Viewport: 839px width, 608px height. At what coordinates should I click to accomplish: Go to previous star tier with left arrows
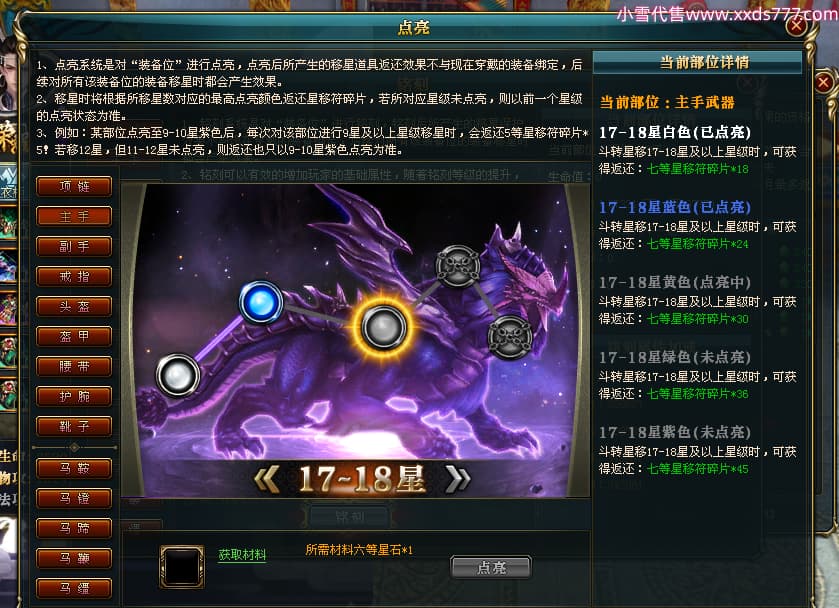(266, 478)
